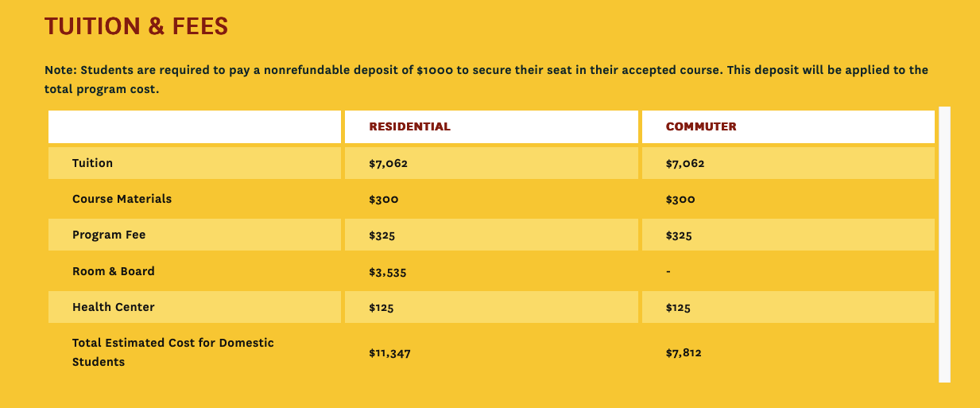Click the residential tuition amount $7,062
The width and height of the screenshot is (980, 408).
pos(389,164)
